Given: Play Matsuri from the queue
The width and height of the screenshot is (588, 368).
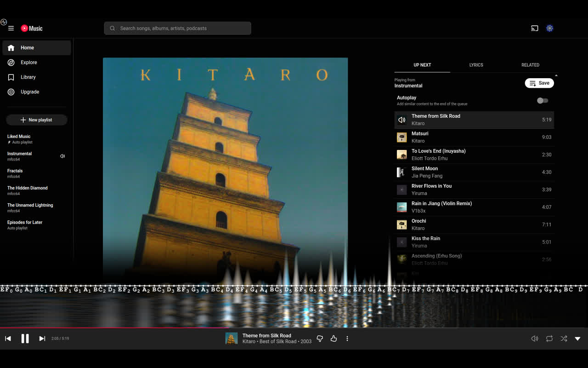Looking at the screenshot, I should (x=474, y=137).
